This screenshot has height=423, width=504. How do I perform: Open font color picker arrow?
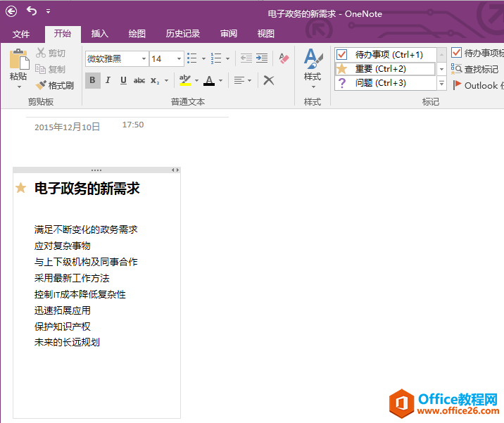[220, 81]
